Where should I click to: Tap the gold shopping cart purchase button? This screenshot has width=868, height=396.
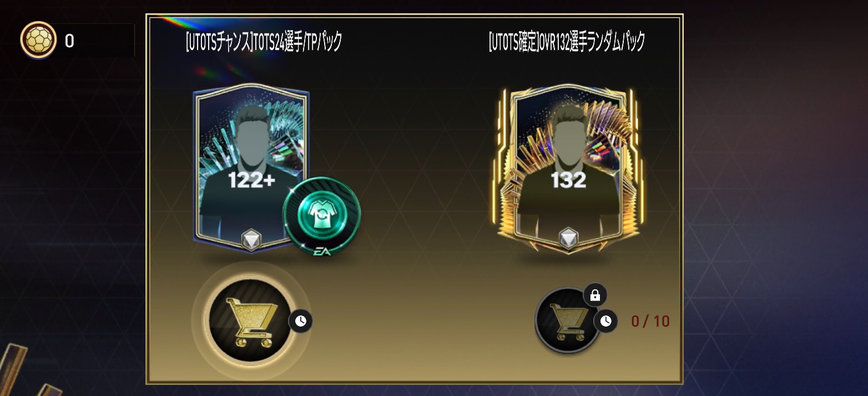pos(250,321)
